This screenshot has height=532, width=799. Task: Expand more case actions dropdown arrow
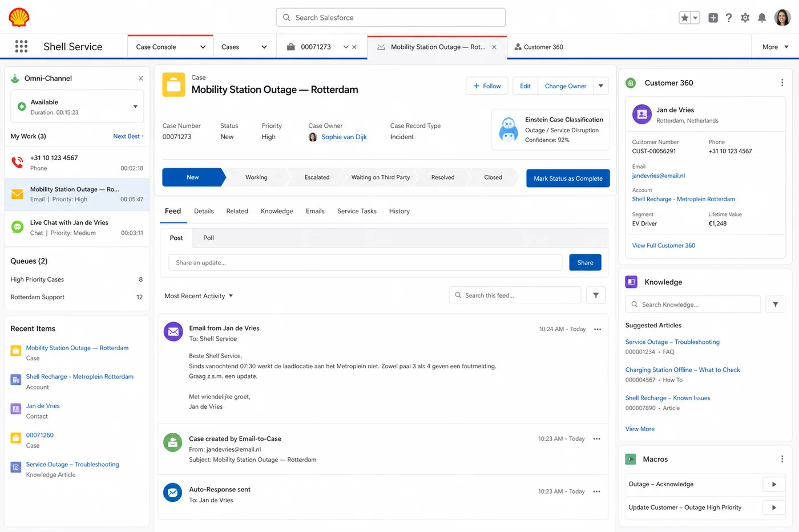tap(601, 86)
